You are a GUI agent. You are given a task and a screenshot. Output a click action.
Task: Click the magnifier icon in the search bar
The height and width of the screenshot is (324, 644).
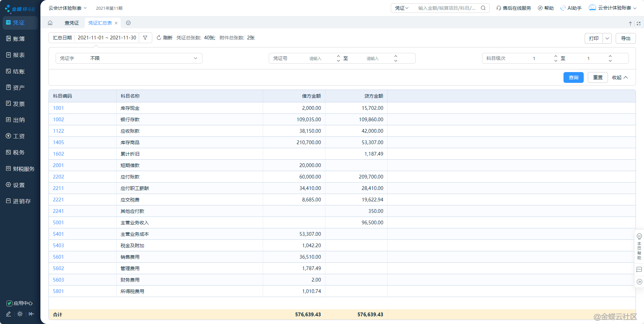[484, 8]
